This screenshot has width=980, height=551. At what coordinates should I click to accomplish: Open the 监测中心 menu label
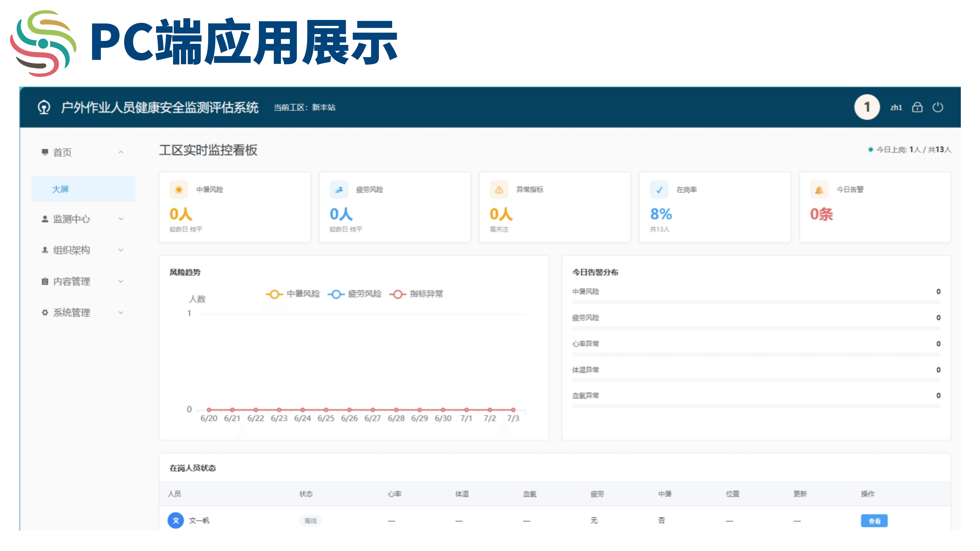click(x=71, y=219)
